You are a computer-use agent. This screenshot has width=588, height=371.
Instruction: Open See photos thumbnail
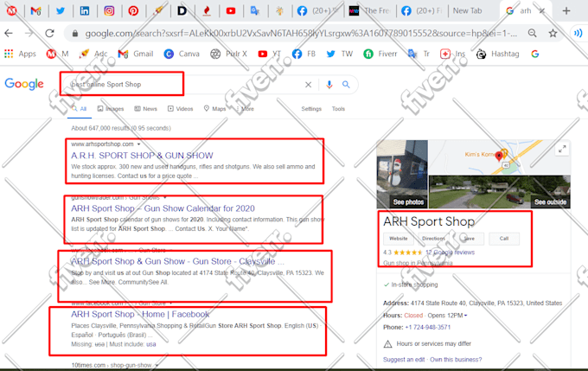click(402, 174)
